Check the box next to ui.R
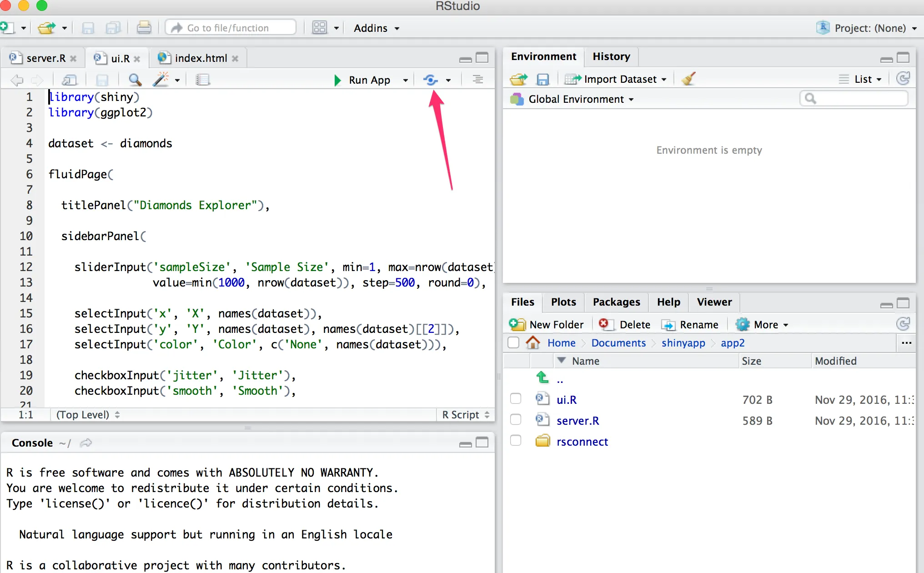The height and width of the screenshot is (573, 924). pyautogui.click(x=516, y=399)
